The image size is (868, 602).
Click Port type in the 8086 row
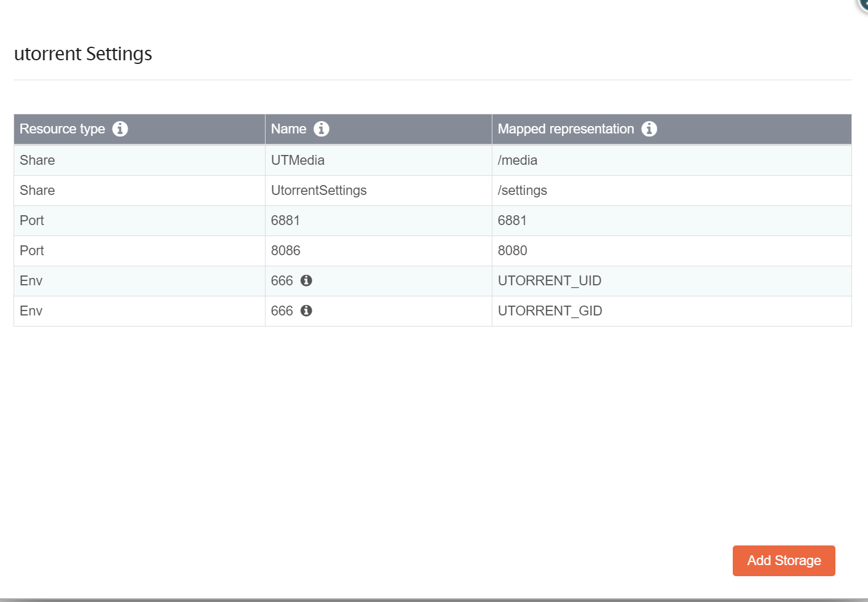[32, 251]
